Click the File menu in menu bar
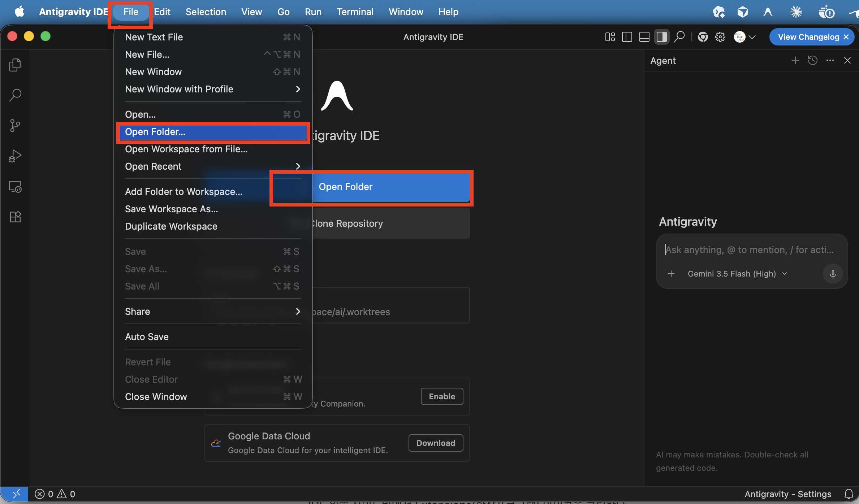Screen dimensions: 859x504 click(131, 12)
